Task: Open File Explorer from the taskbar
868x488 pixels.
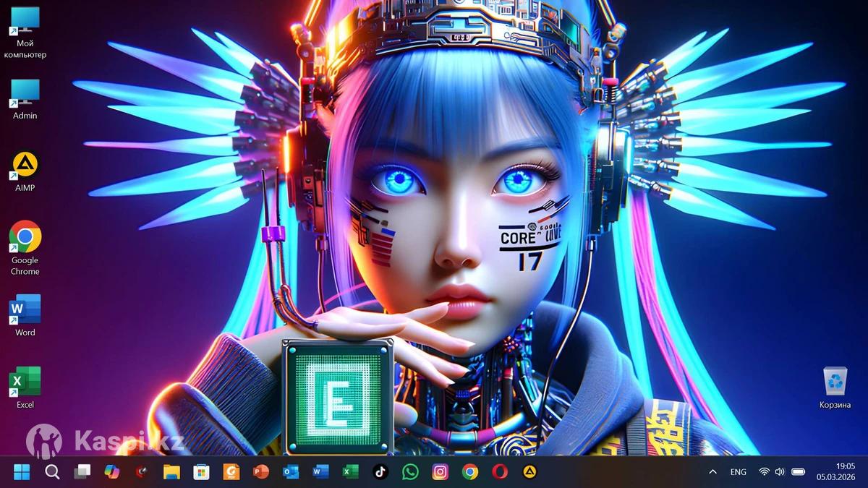Action: 171,472
